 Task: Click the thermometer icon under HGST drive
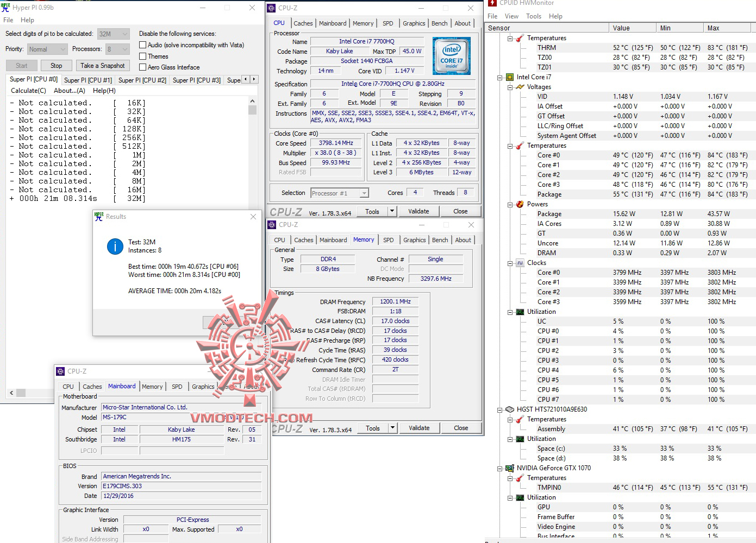(x=520, y=419)
